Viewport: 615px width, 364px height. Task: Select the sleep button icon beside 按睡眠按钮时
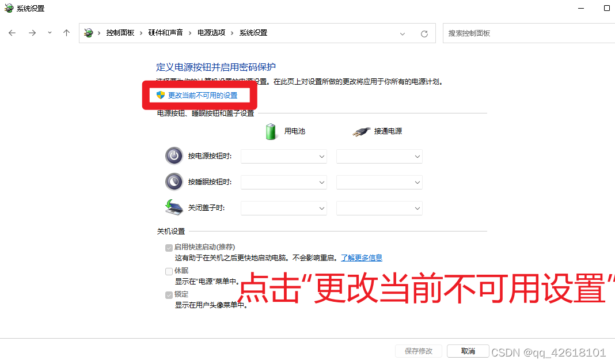pos(174,181)
